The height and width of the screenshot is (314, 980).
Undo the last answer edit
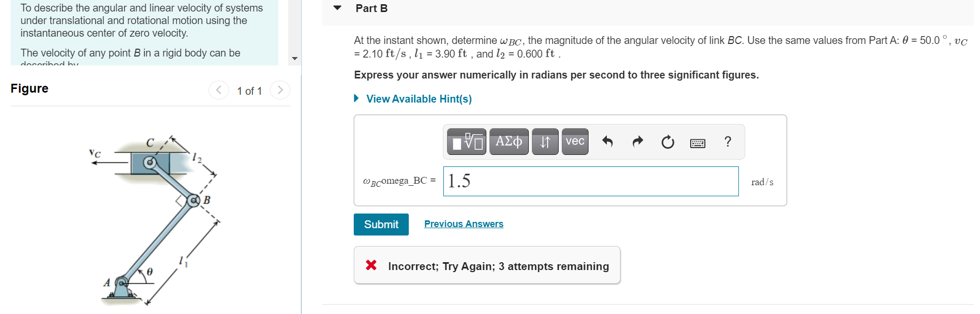click(x=607, y=141)
